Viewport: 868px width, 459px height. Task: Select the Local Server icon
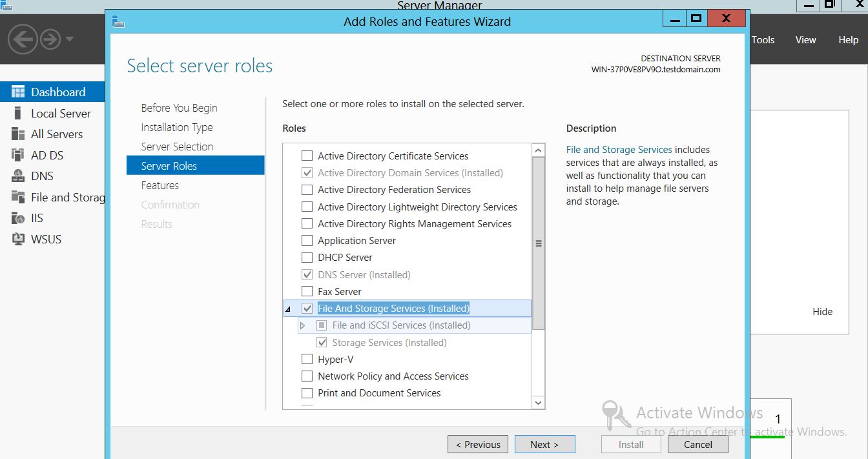click(18, 114)
